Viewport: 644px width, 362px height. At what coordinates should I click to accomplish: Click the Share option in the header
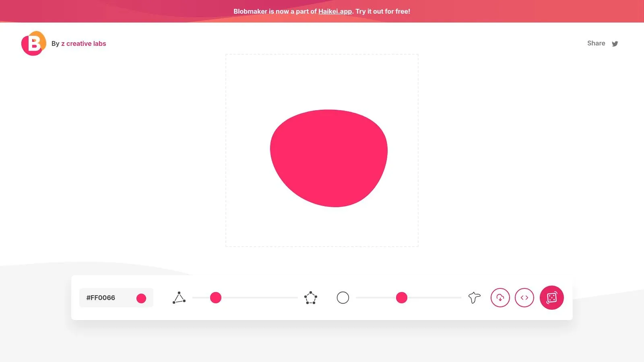(596, 43)
